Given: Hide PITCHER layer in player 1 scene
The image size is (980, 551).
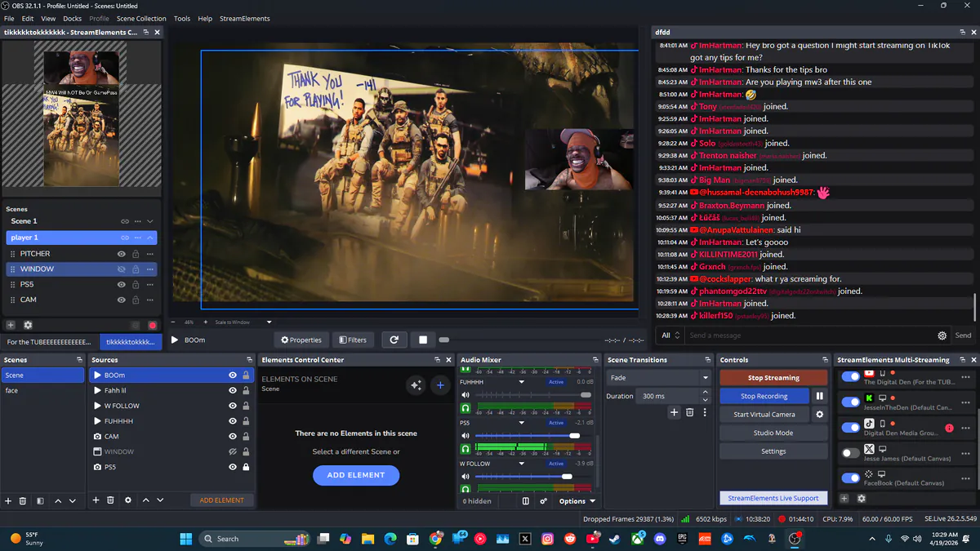Looking at the screenshot, I should [121, 254].
